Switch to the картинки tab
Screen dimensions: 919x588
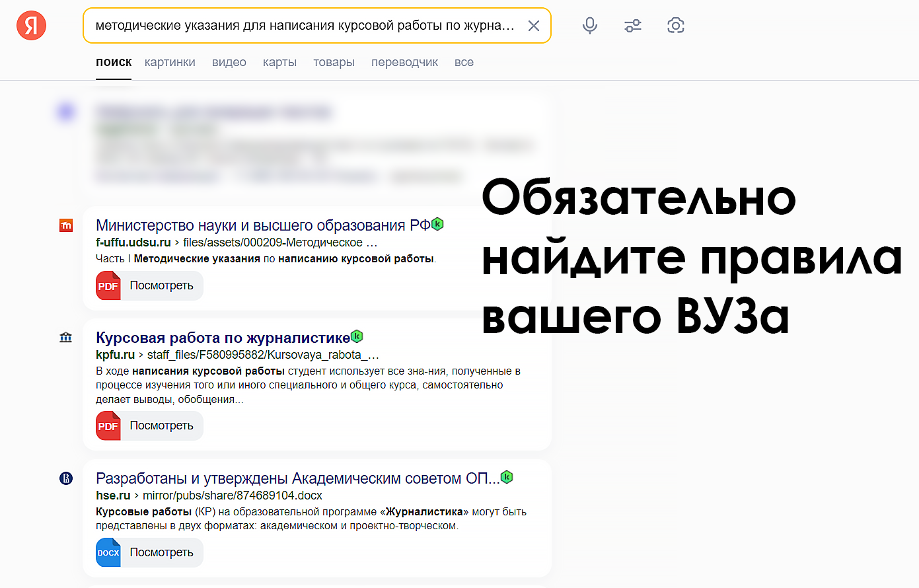click(x=170, y=62)
